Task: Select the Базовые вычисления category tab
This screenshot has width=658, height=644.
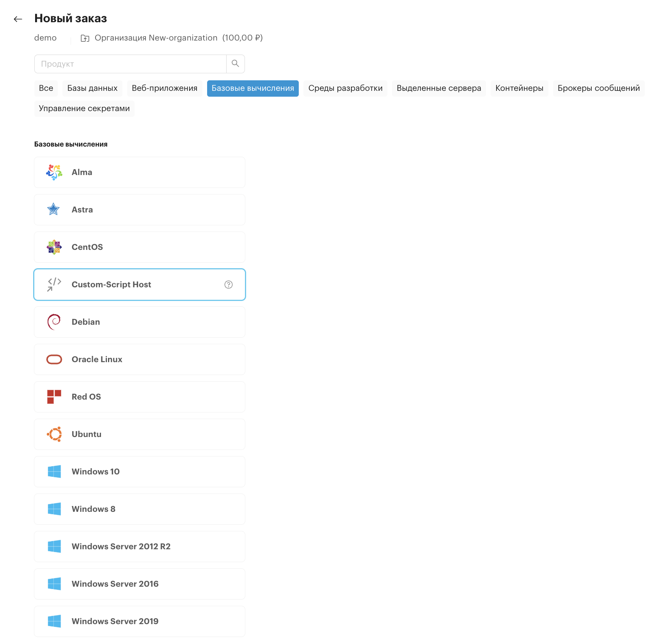Action: (253, 88)
